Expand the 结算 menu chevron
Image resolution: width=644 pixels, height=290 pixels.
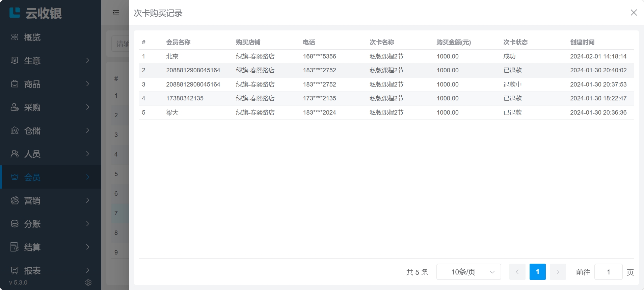(88, 247)
